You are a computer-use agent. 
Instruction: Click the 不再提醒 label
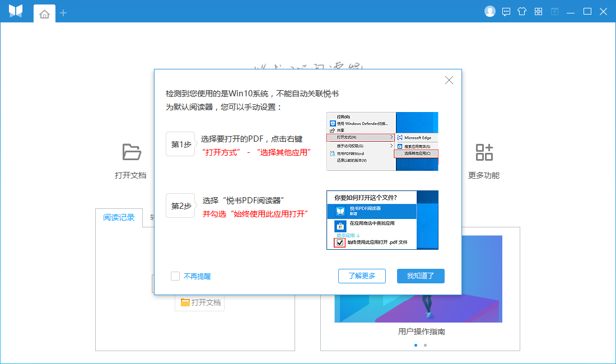point(197,277)
